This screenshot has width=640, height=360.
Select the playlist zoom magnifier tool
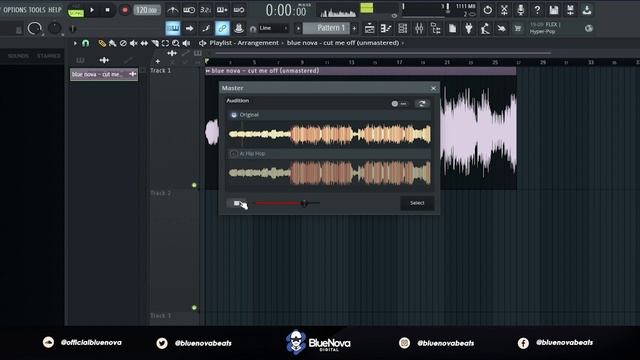pos(176,43)
